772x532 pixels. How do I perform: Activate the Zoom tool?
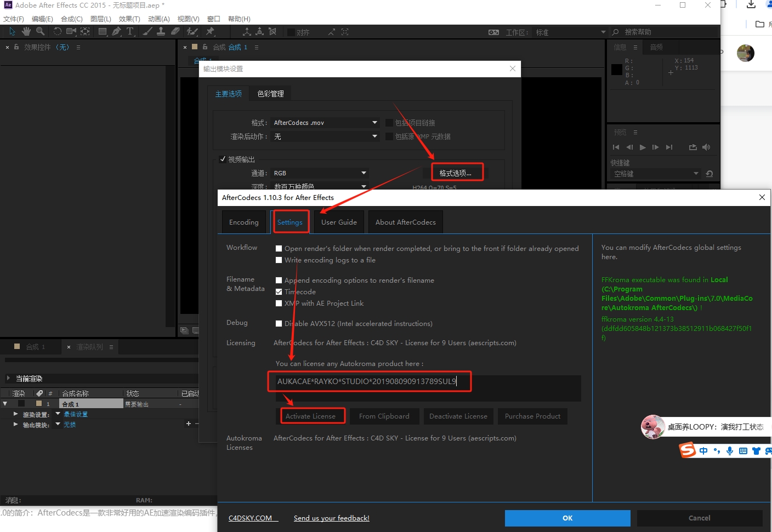39,31
